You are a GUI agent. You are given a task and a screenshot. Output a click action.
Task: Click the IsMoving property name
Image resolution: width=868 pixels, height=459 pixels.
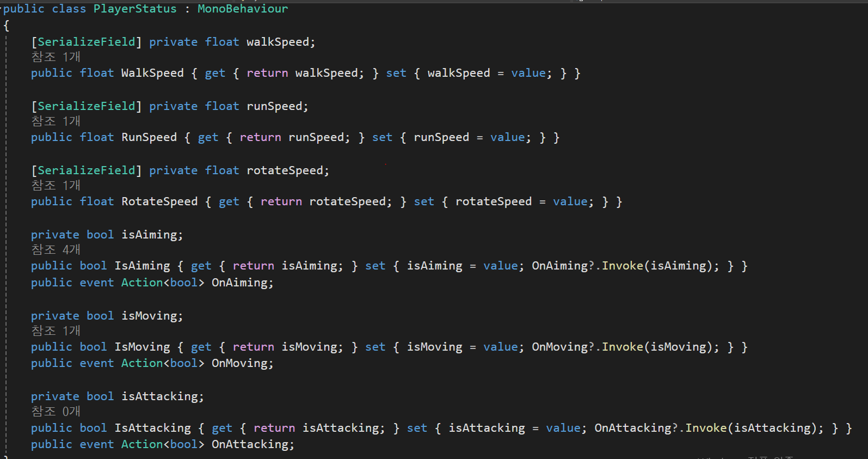pos(142,347)
